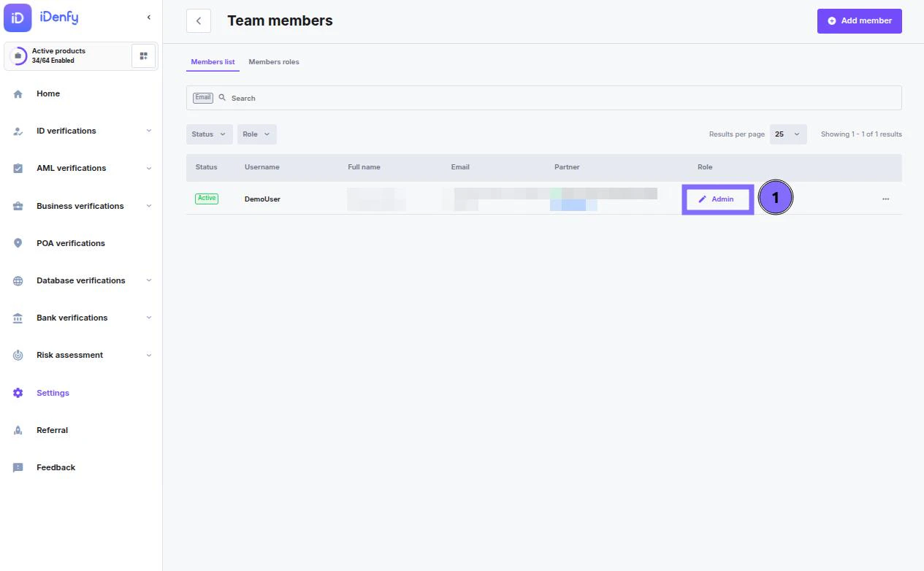Click the pencil icon on Admin role

703,199
